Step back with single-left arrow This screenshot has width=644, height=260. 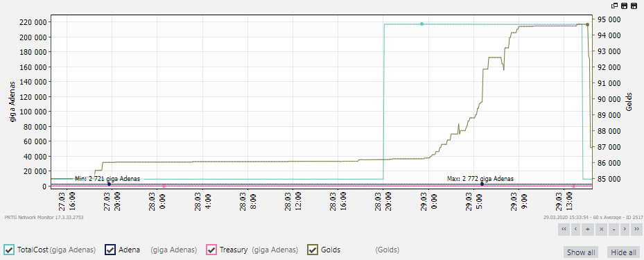pos(576,229)
